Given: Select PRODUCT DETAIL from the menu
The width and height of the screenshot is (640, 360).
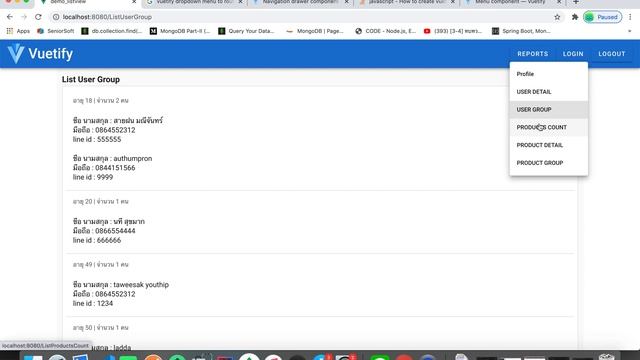Looking at the screenshot, I should 549,145.
